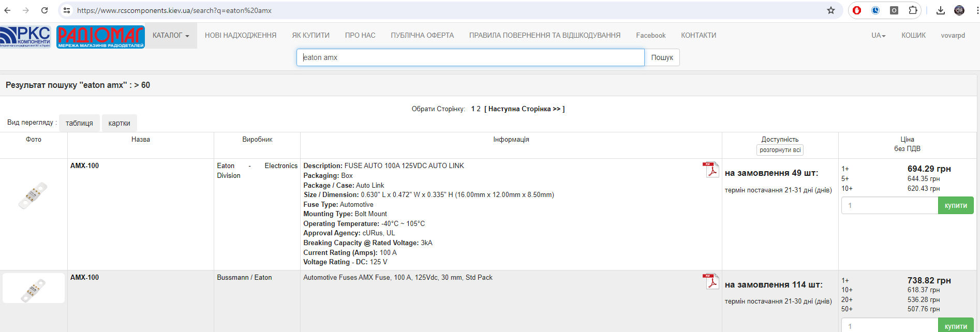Click the 507.76 грн price tier
The height and width of the screenshot is (332, 980).
[924, 309]
